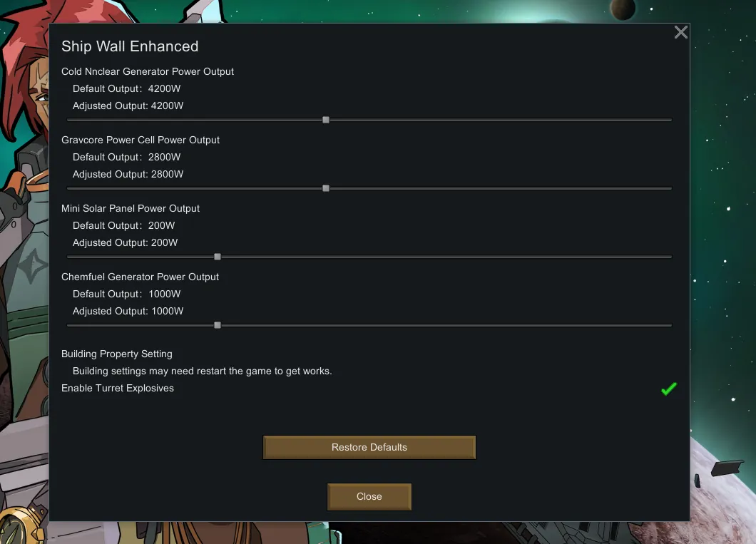756x544 pixels.
Task: Toggle the green Enable Turret Explosives checkmark
Action: 669,389
